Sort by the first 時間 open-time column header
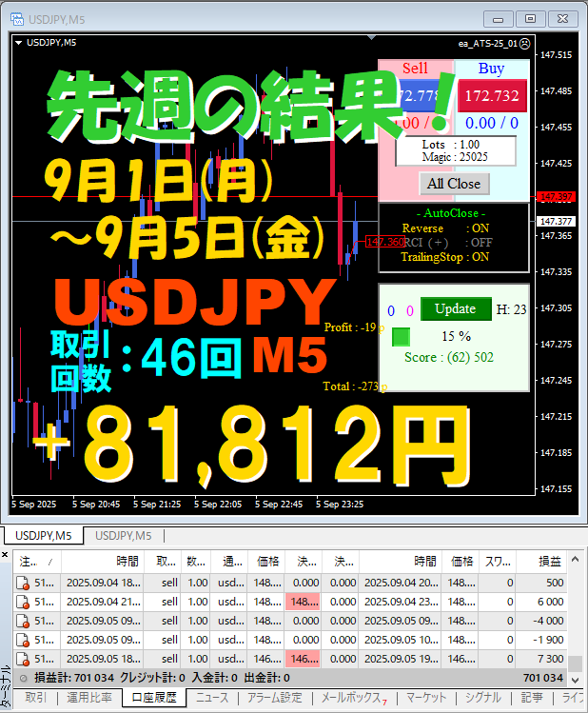 point(103,562)
